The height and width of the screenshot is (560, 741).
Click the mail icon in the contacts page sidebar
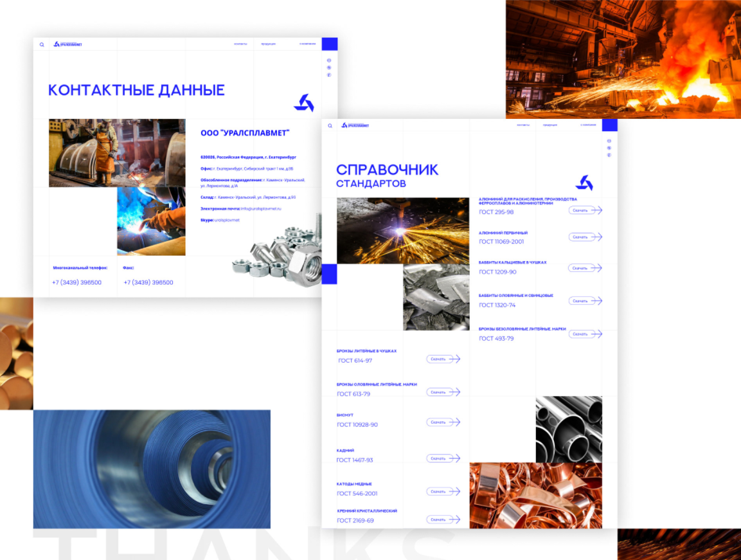329,60
